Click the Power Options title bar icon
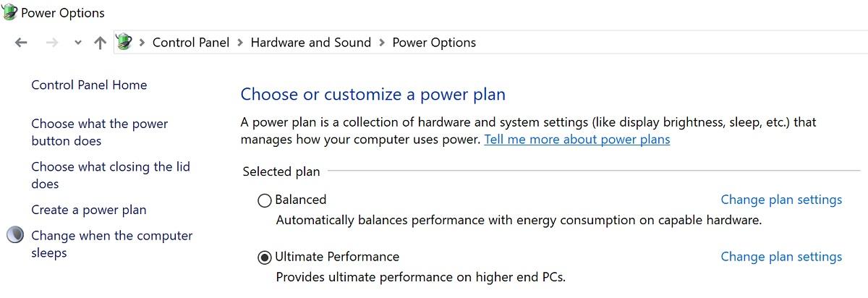Screen dimensions: 868x298 tap(10, 12)
